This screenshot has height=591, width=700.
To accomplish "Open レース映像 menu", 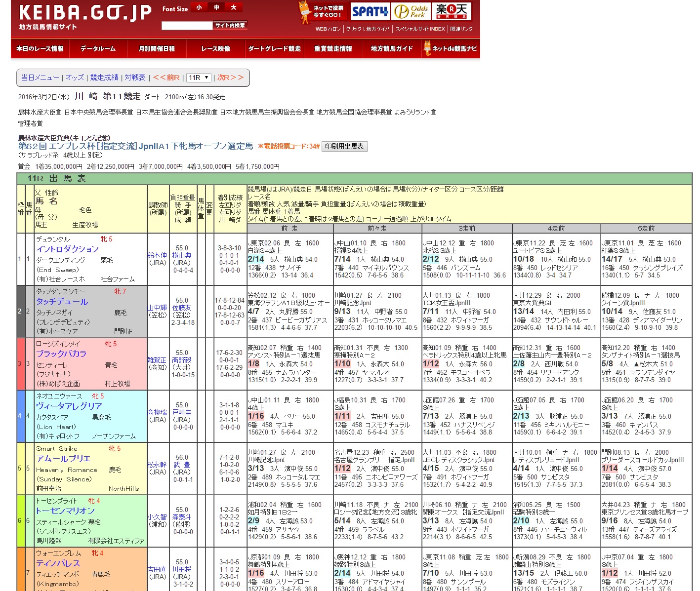I will pos(215,48).
